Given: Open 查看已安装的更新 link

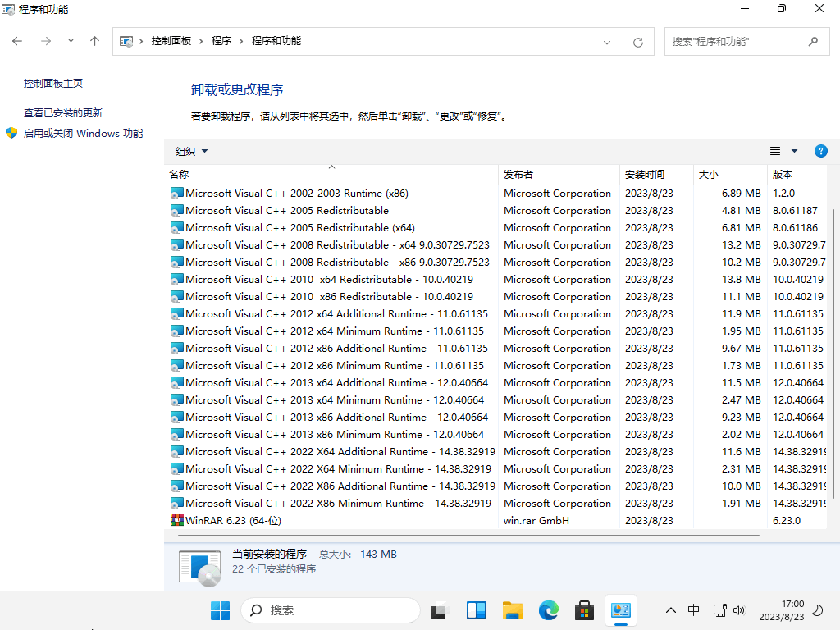Looking at the screenshot, I should 63,113.
